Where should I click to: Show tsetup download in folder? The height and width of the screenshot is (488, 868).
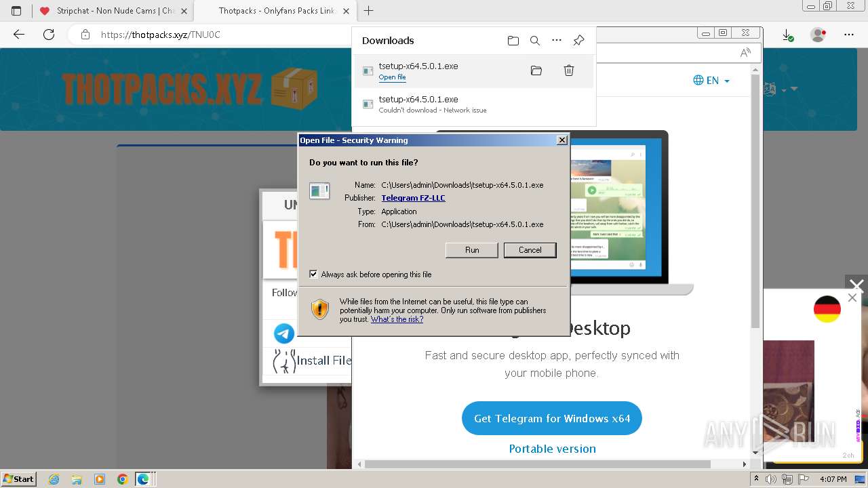tap(536, 70)
